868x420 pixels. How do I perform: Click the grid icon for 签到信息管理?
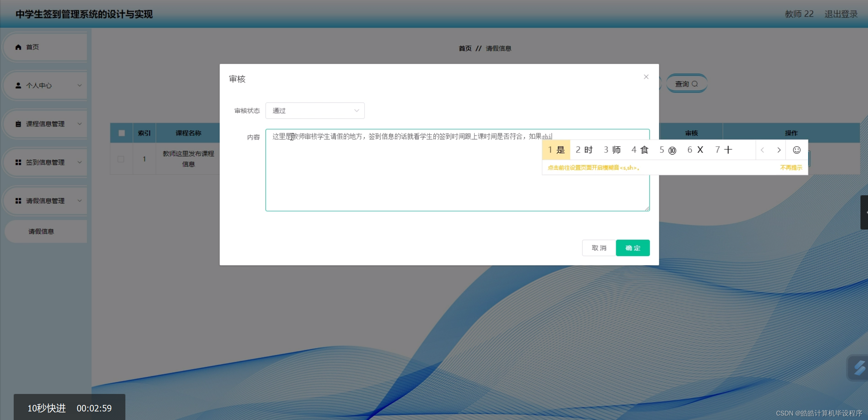(18, 162)
